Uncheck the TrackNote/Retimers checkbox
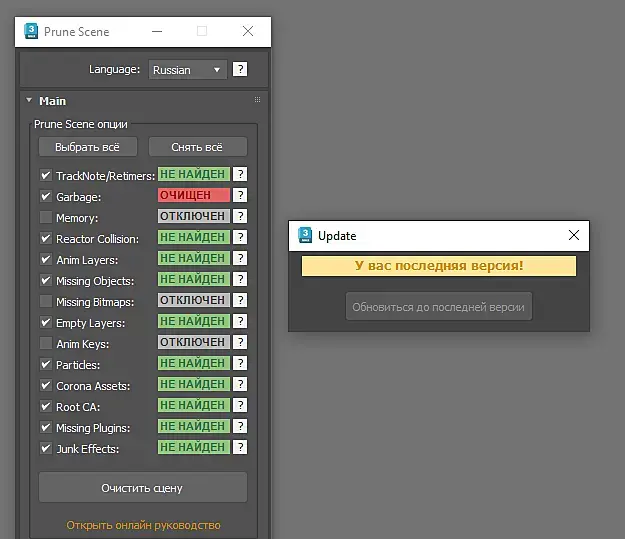The height and width of the screenshot is (539, 625). click(x=46, y=175)
